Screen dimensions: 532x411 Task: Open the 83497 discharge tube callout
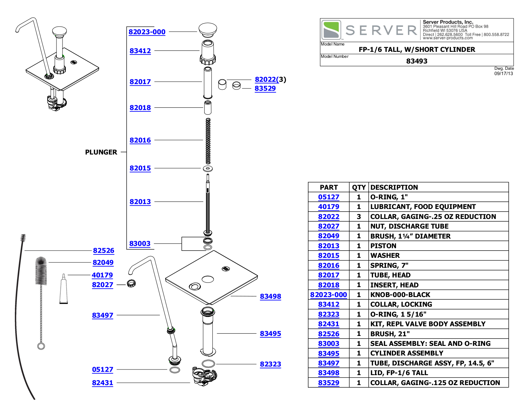click(103, 315)
